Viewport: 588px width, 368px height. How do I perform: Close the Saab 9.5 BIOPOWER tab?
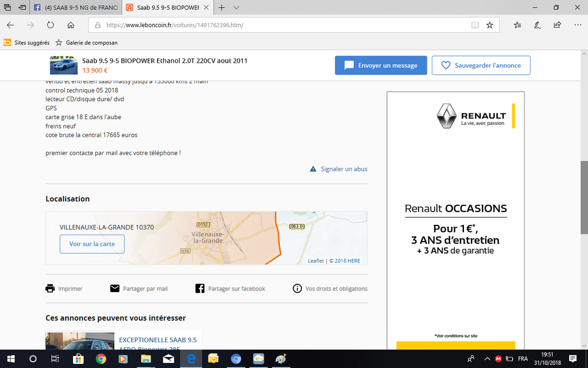(206, 7)
